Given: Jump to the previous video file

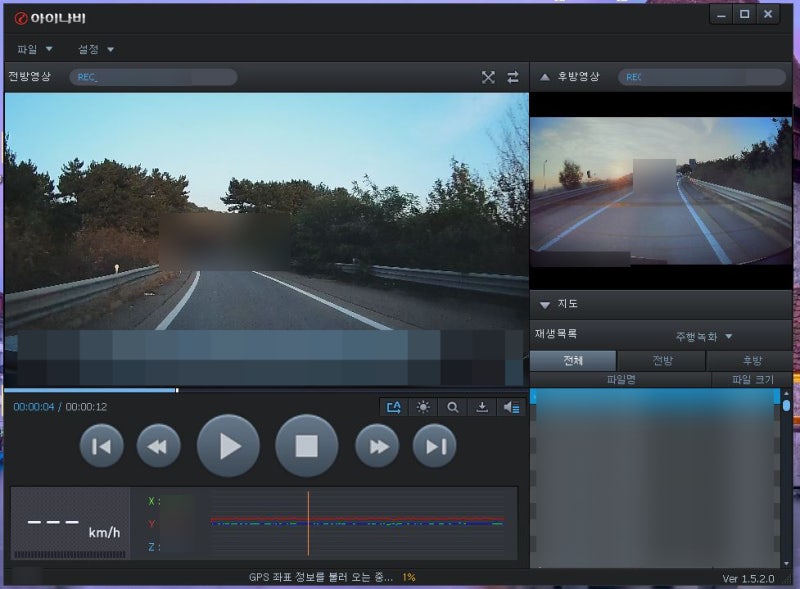Looking at the screenshot, I should click(x=102, y=447).
